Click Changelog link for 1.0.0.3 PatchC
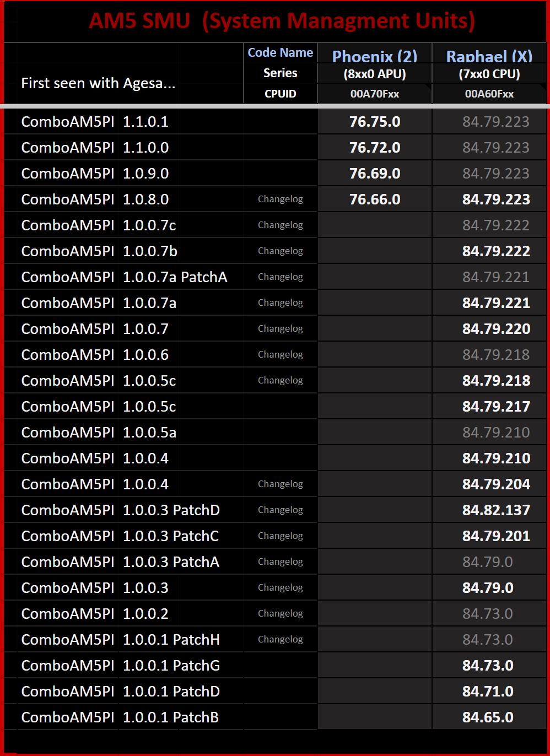This screenshot has width=550, height=756. [280, 536]
